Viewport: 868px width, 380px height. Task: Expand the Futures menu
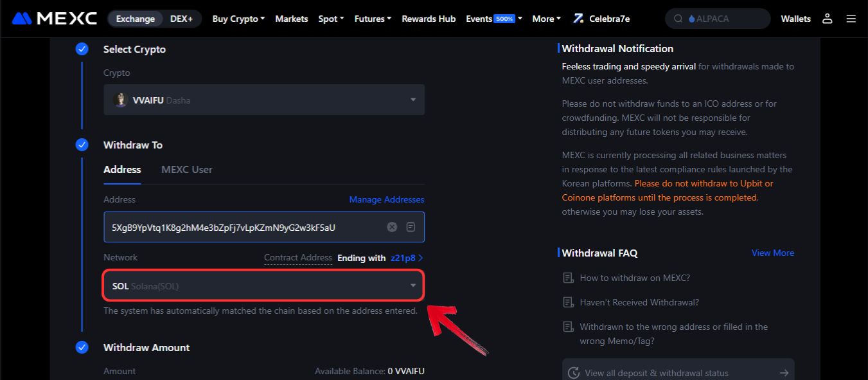[373, 19]
